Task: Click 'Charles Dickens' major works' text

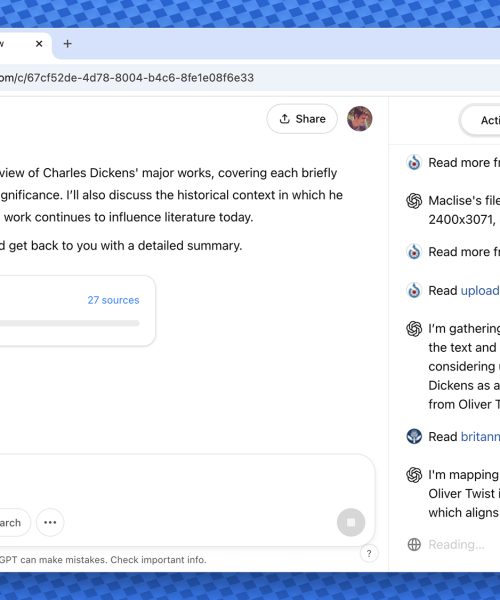Action: tap(127, 173)
